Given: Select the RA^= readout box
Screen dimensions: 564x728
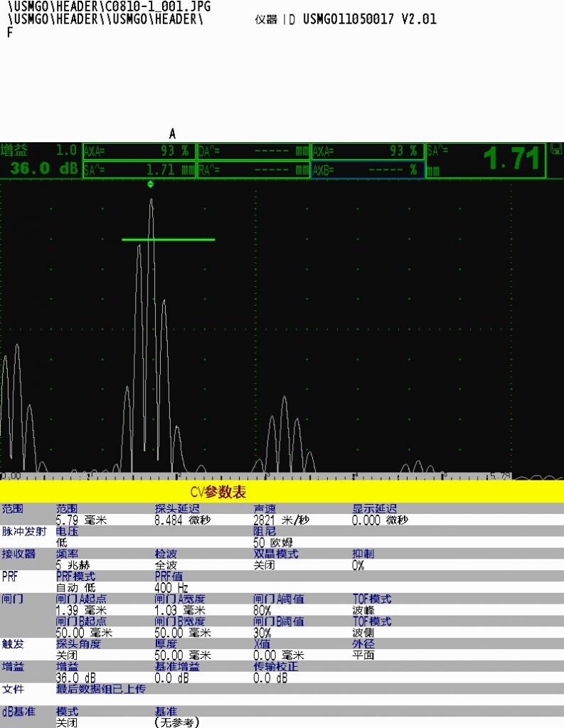Looking at the screenshot, I should 254,170.
